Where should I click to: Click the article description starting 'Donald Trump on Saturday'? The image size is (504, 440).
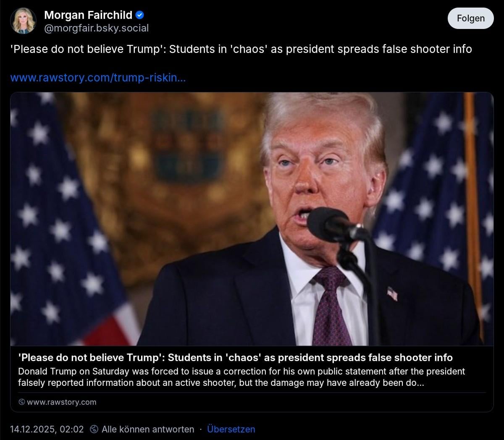241,377
